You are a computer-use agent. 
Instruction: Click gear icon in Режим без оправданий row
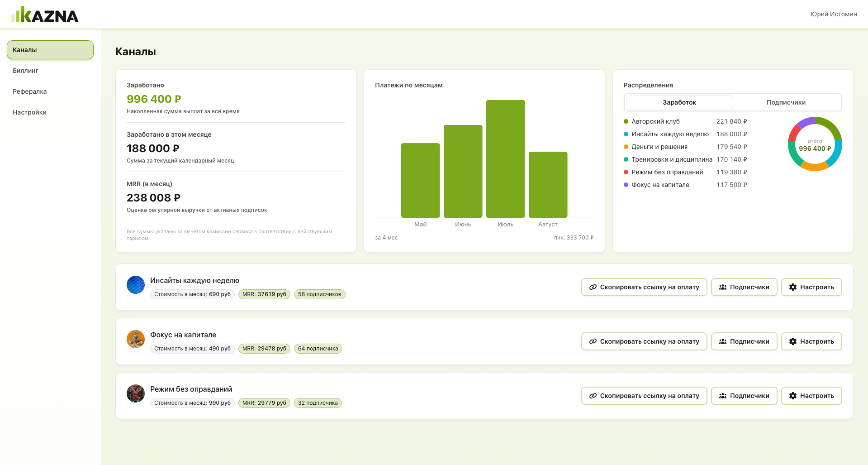(793, 396)
